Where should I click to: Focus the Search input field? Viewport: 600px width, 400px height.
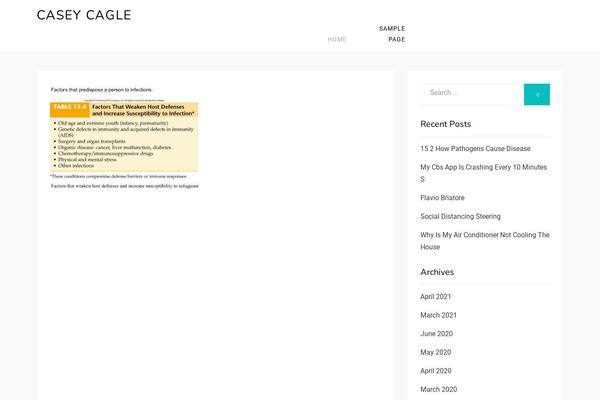472,94
